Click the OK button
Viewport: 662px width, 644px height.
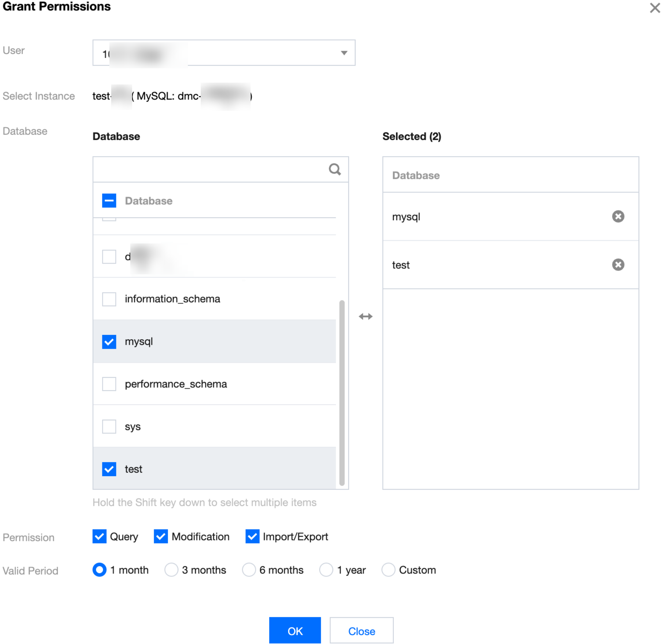pos(295,631)
